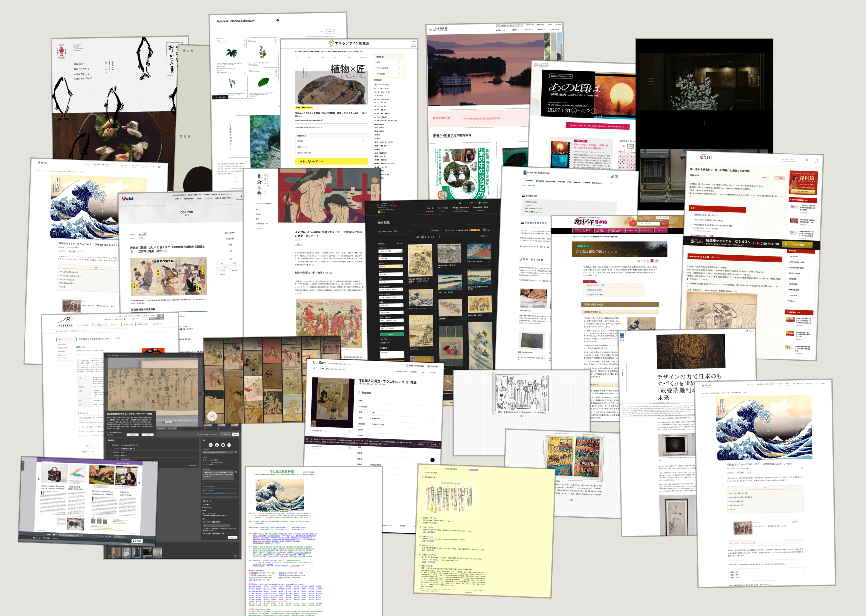Screen dimensions: 866x616
Task: Click the lightbulb logo of マネるデザイン研究所
Action: pos(331,43)
